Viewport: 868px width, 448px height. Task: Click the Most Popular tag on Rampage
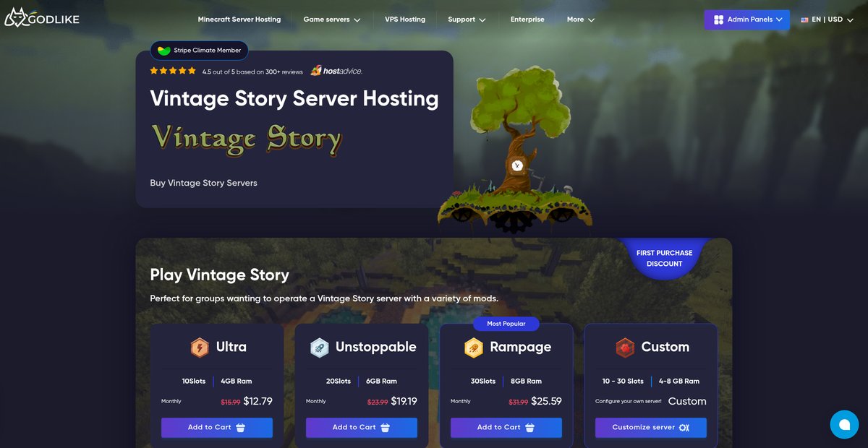pyautogui.click(x=506, y=323)
